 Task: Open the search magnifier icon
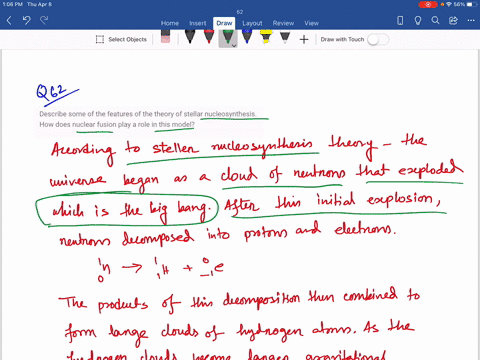(435, 21)
